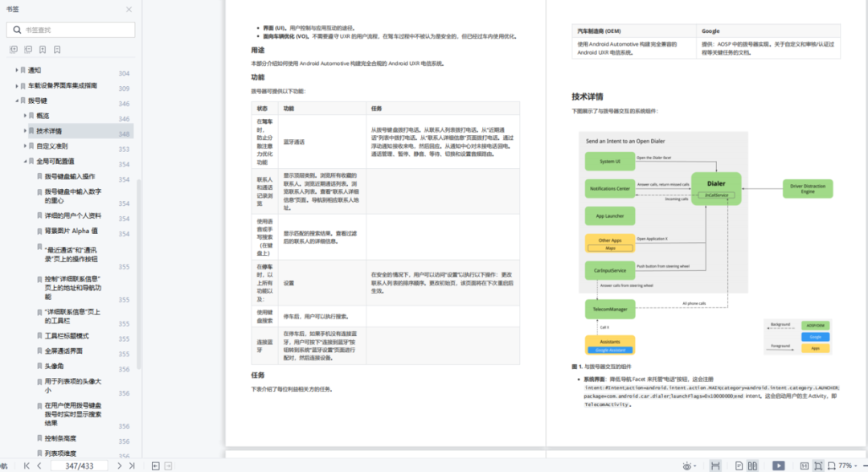Expand the 技术详情 bookmark node
The width and height of the screenshot is (868, 472).
25,131
